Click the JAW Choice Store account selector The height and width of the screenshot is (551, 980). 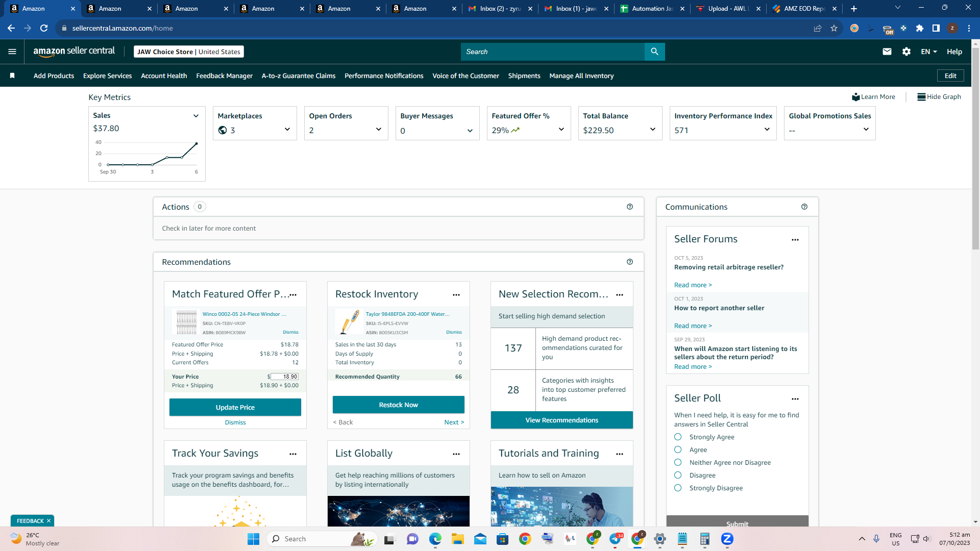tap(189, 52)
